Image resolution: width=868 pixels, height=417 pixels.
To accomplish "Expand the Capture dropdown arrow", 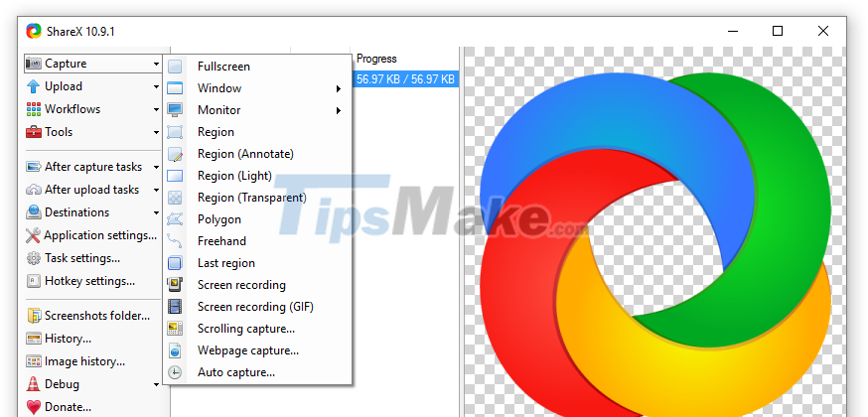I will pyautogui.click(x=156, y=65).
